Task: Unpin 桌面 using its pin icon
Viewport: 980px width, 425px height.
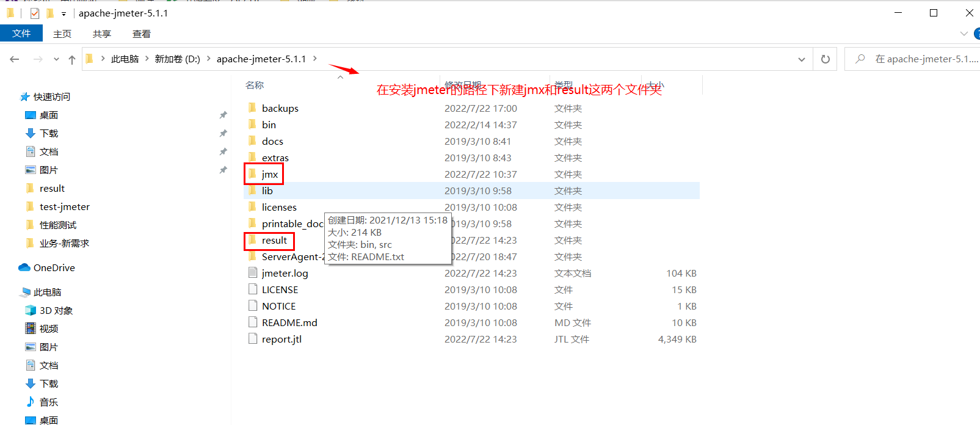Action: (x=223, y=115)
